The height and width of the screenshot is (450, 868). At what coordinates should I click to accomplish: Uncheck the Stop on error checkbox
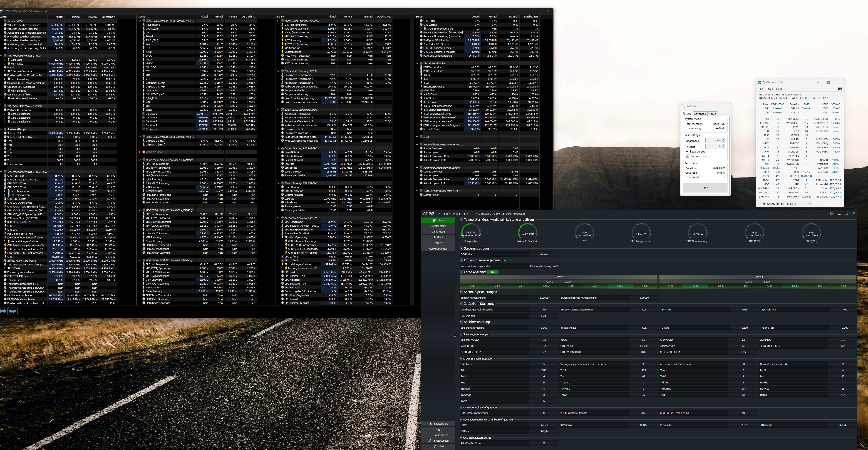pyautogui.click(x=687, y=156)
